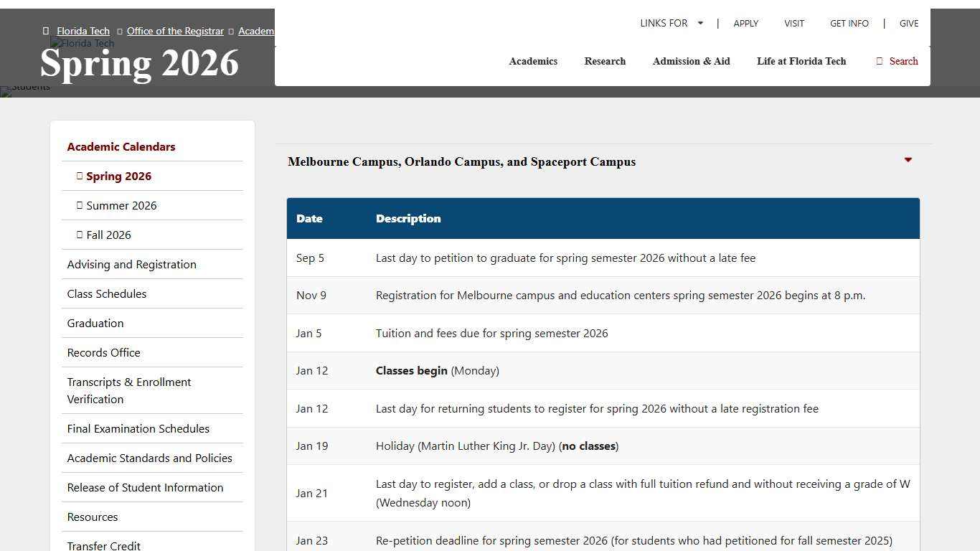
Task: Open Life at Florida Tech menu
Action: point(801,62)
